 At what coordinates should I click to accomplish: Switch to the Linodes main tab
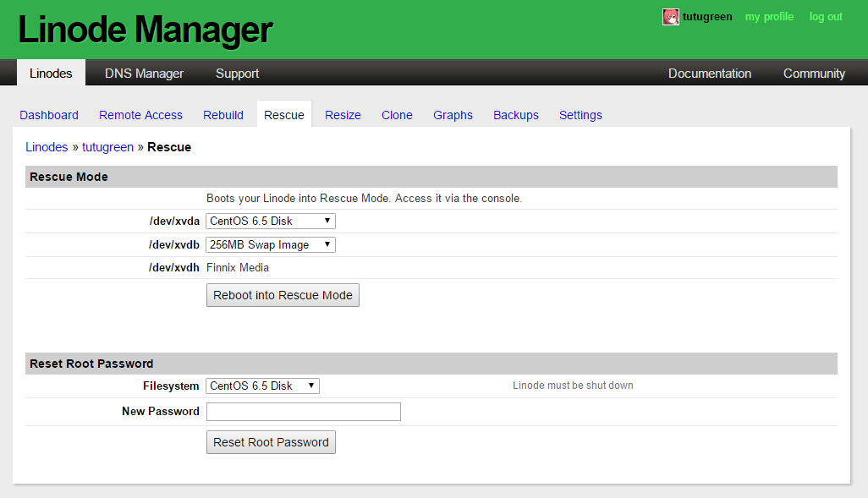coord(51,73)
